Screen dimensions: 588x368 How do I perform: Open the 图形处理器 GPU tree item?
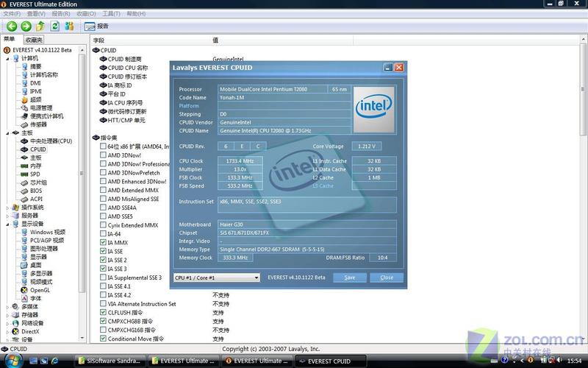pyautogui.click(x=44, y=249)
